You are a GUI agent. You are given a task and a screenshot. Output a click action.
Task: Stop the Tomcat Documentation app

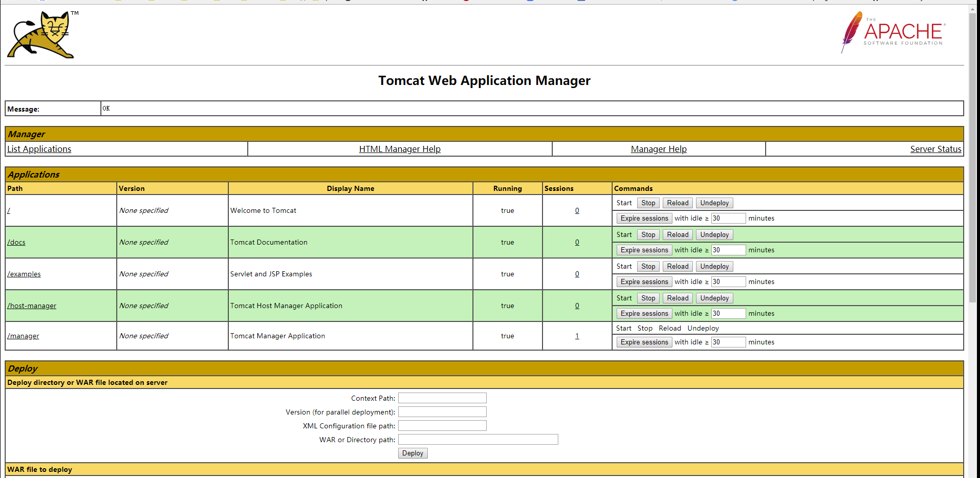(x=648, y=234)
